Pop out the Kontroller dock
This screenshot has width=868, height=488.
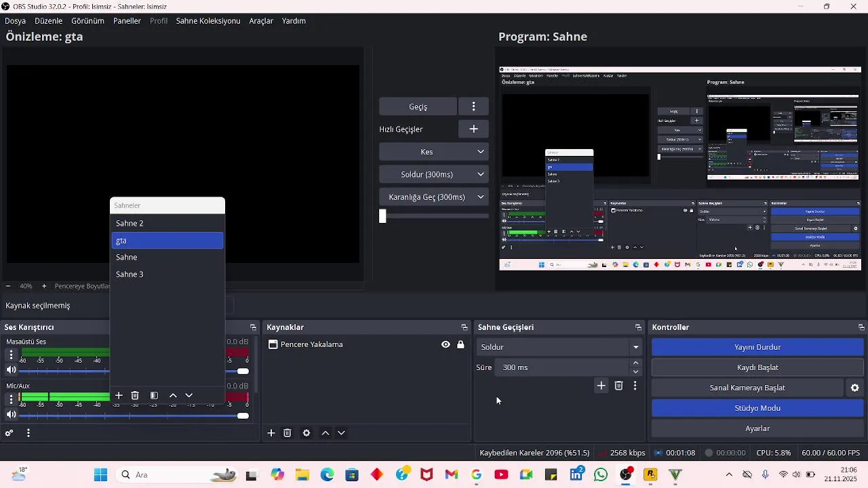[x=861, y=327]
